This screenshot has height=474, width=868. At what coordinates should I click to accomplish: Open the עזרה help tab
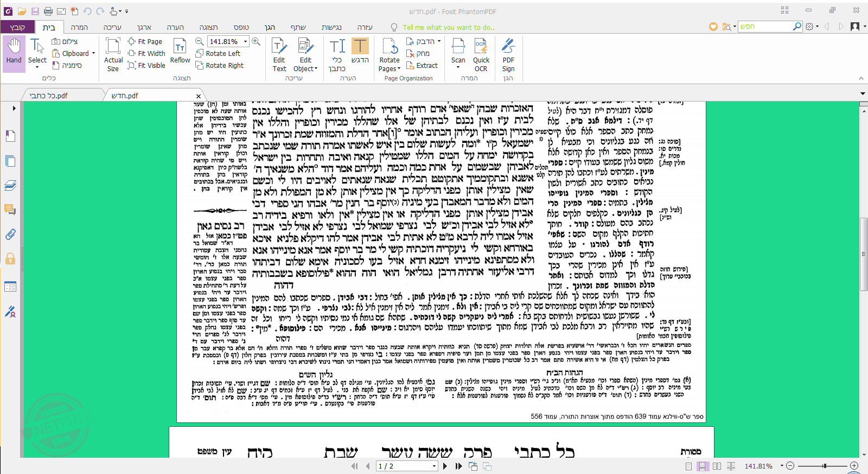365,27
